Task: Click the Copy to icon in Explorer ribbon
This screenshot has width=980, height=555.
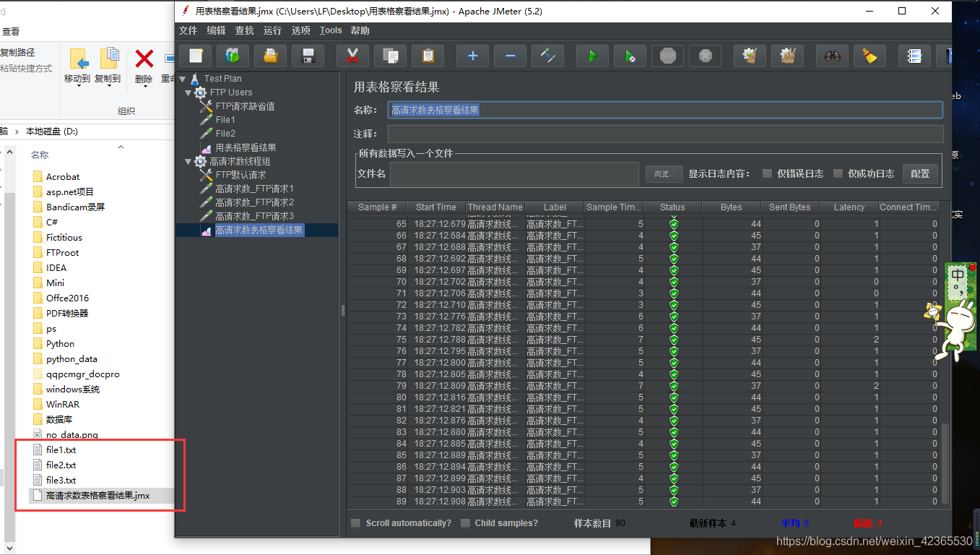Action: pos(108,59)
